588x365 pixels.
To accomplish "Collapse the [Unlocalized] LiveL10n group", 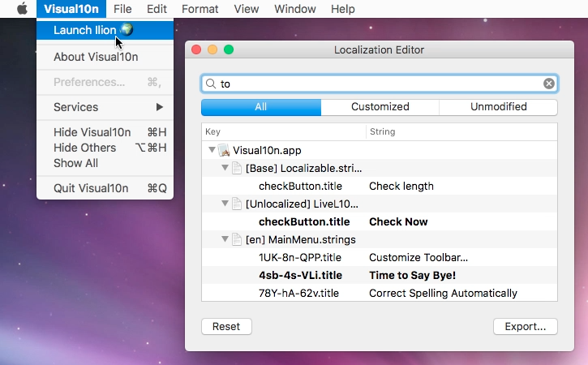I will (225, 204).
